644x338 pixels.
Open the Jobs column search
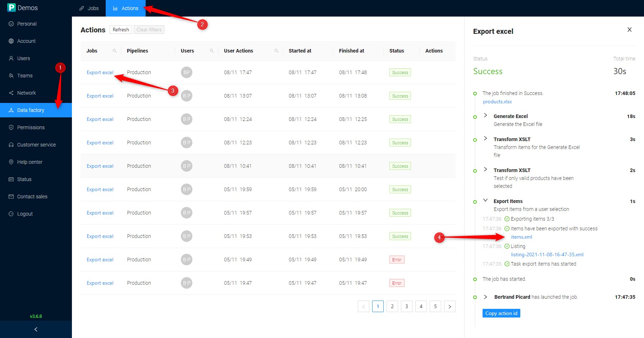(x=115, y=51)
